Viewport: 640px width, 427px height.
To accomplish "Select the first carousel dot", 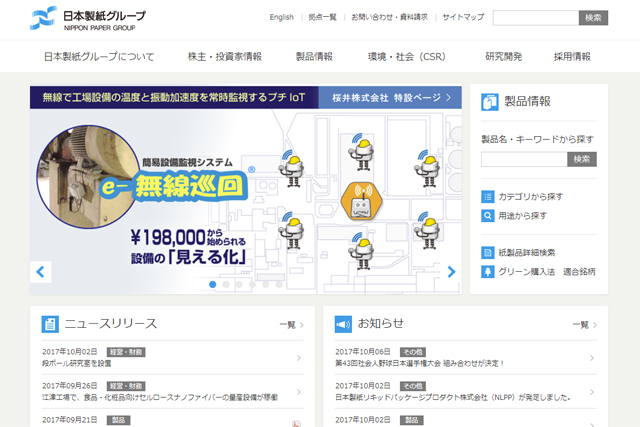I will pos(213,285).
